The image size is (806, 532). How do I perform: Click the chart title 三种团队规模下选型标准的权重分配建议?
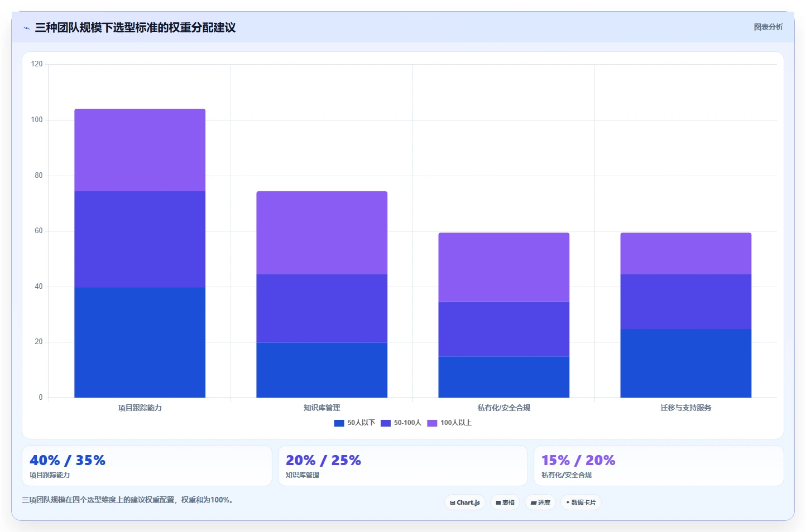(x=135, y=27)
